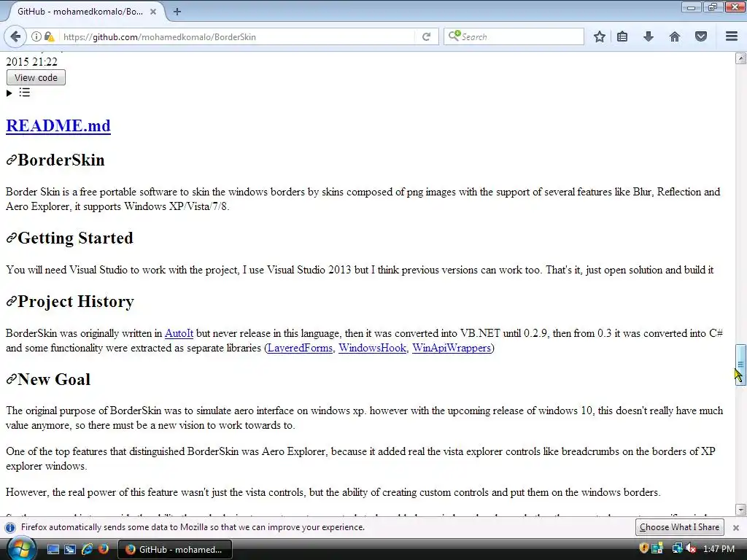Expand the disclosure triangle under View code
Viewport: 747px width, 560px height.
pos(9,93)
